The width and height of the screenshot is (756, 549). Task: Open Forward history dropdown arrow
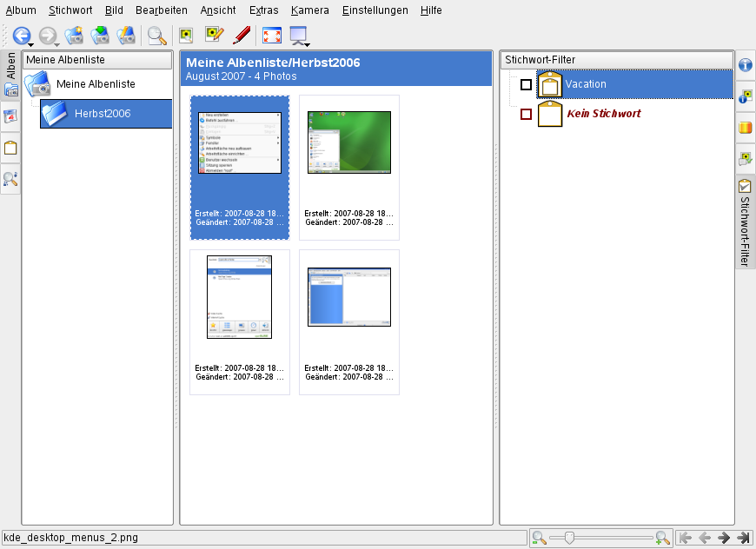coord(56,45)
